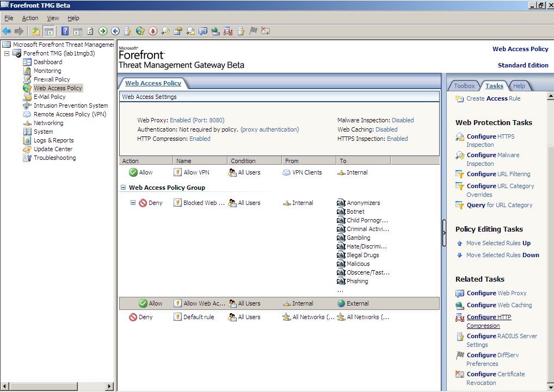
Task: Click the green circle right-arrow toolbar icon
Action: click(x=103, y=31)
